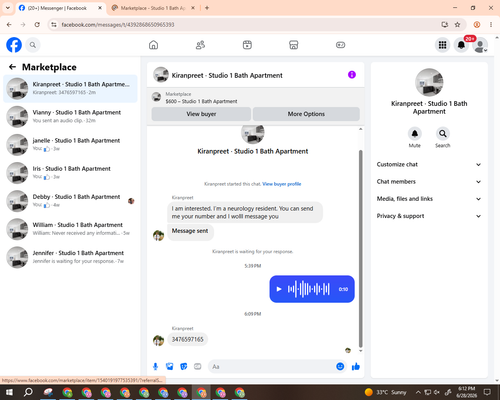Expand the Customize chat section
This screenshot has width=500, height=400.
coord(429,164)
